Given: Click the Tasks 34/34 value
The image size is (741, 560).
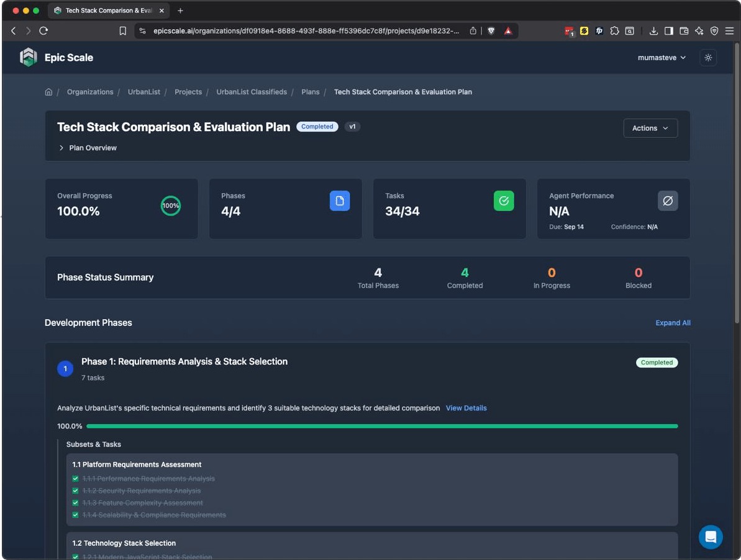Looking at the screenshot, I should [x=402, y=211].
